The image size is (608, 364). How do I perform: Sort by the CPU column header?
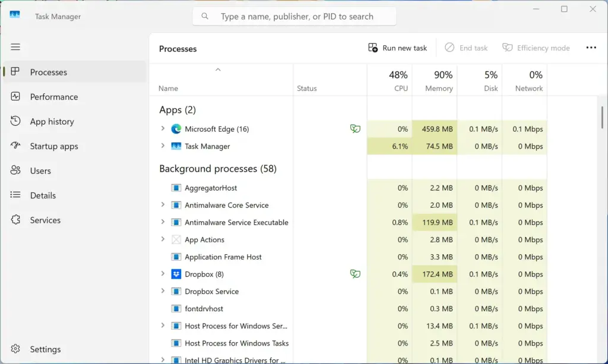coord(389,80)
